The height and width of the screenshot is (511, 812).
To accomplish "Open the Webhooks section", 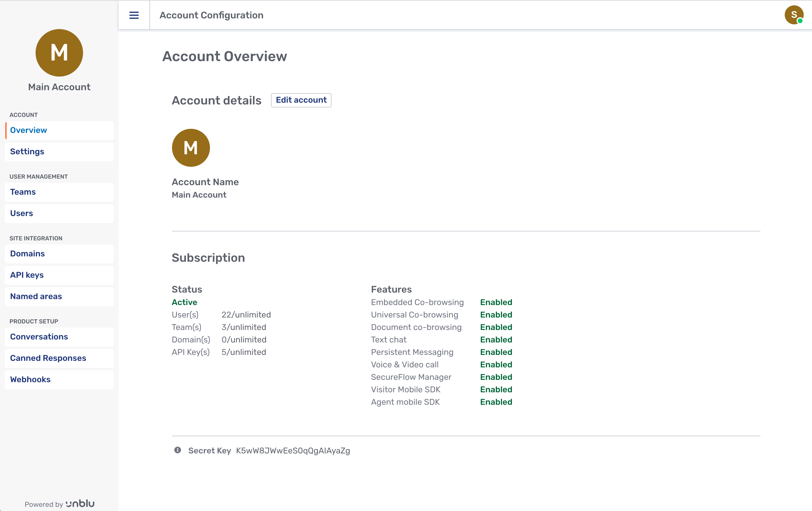I will pos(30,379).
